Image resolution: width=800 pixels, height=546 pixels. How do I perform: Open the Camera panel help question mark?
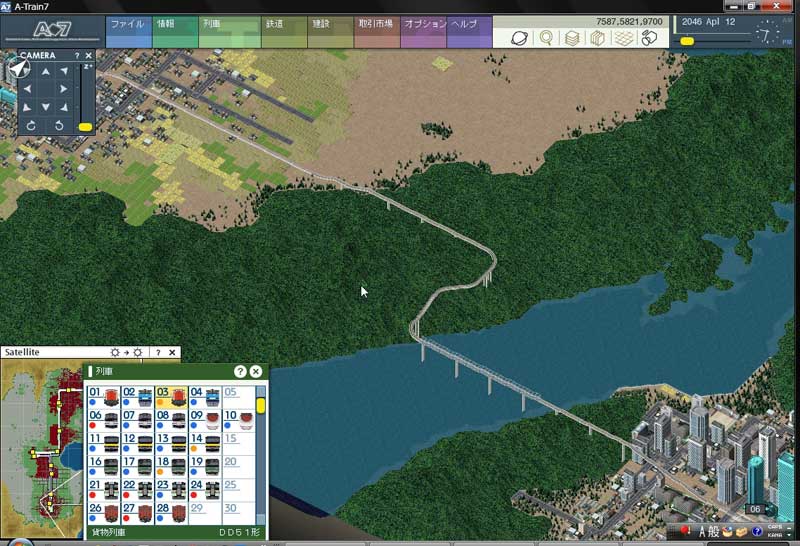tap(77, 56)
